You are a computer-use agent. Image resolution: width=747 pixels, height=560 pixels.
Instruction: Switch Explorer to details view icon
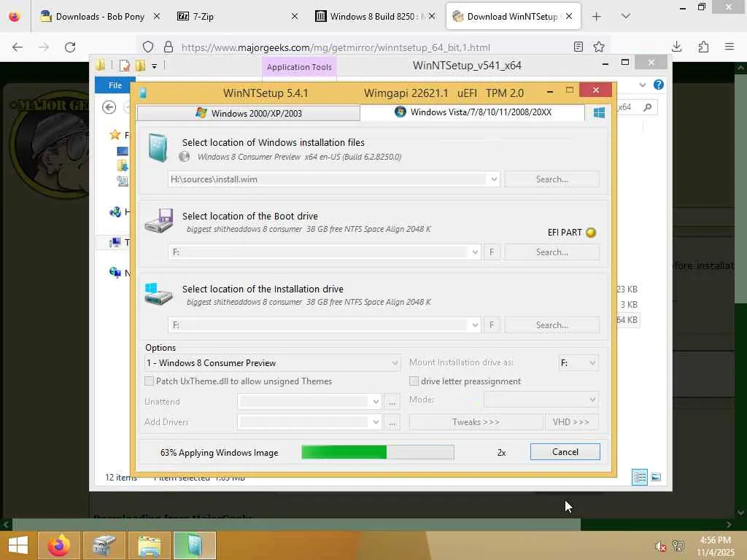(639, 477)
